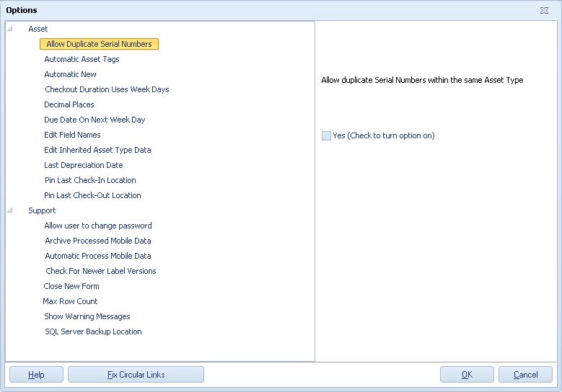Select Show Warning Messages option
Image resolution: width=562 pixels, height=392 pixels.
87,316
